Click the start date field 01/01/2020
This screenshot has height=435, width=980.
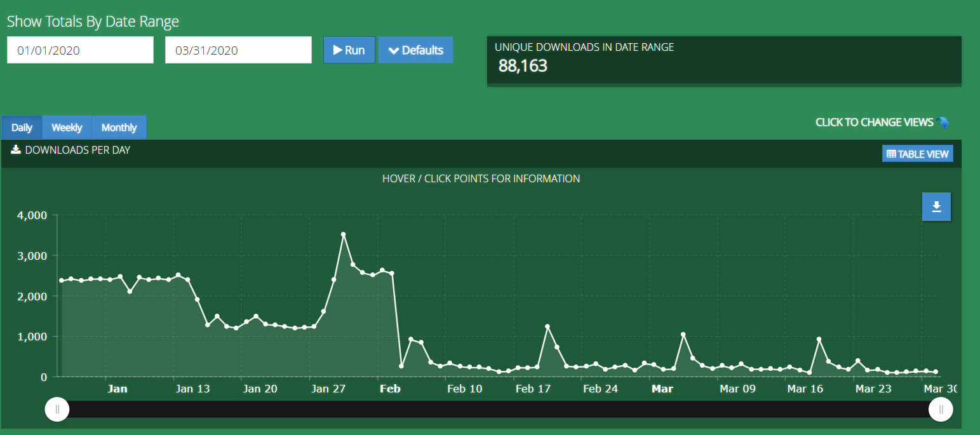[80, 50]
